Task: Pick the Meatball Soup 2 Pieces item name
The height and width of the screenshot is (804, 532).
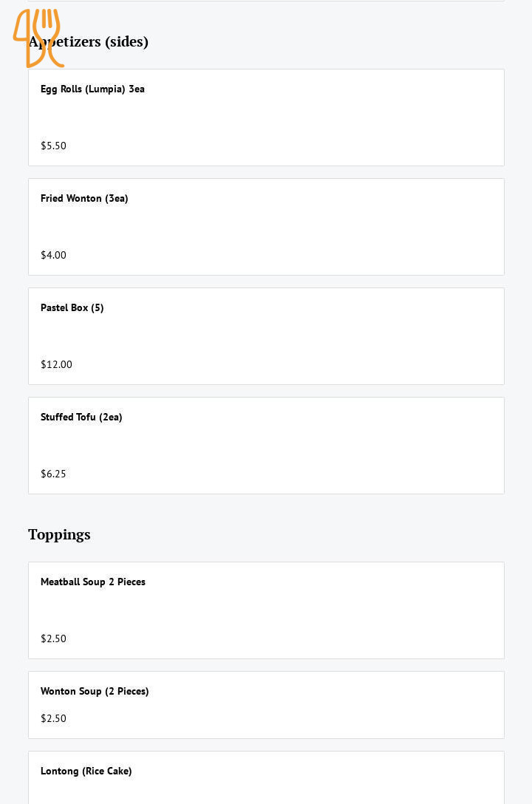Action: [x=93, y=582]
